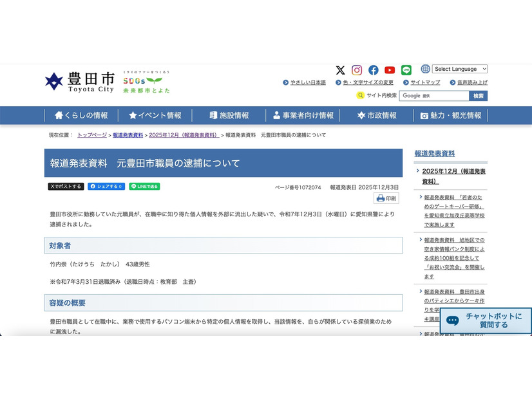Click the yellow site search magnifier icon
The image size is (532, 399).
click(x=359, y=95)
